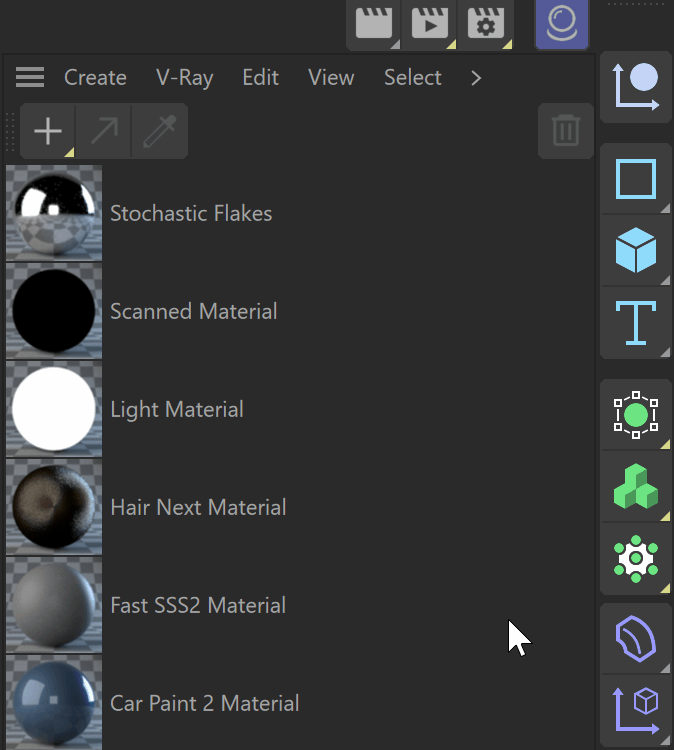Screen dimensions: 674x750
Task: Click the cube with axis arrows icon
Action: [x=636, y=711]
